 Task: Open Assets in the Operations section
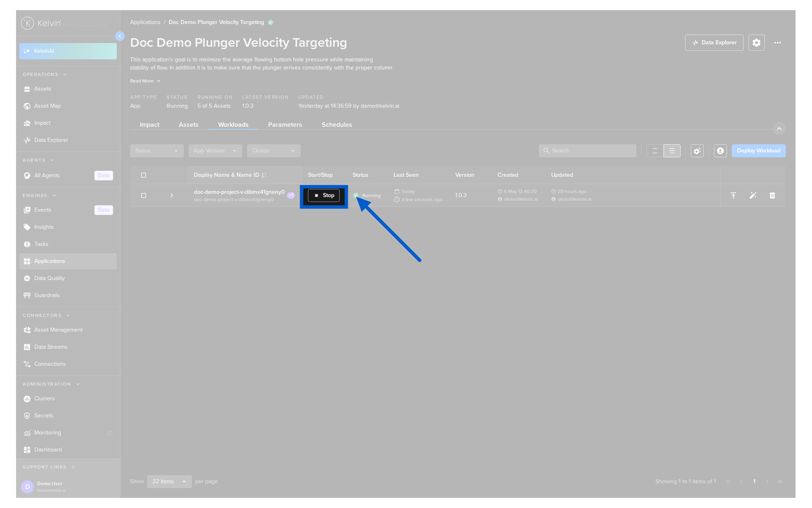[x=68, y=89]
